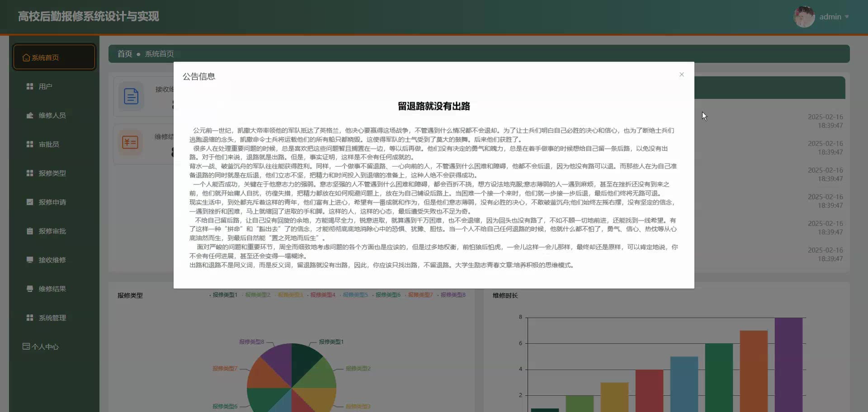Click the admin avatar picture

(x=804, y=17)
